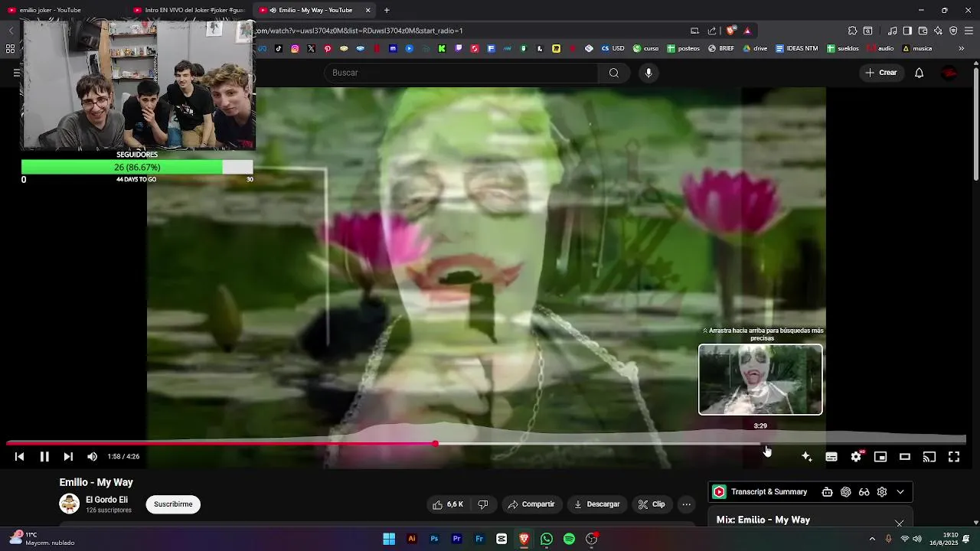The height and width of the screenshot is (551, 980).
Task: Click the YouTube search box
Action: 462,73
